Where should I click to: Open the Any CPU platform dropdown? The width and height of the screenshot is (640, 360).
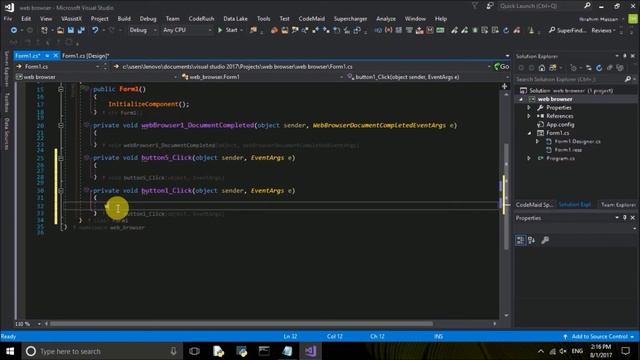pos(187,30)
